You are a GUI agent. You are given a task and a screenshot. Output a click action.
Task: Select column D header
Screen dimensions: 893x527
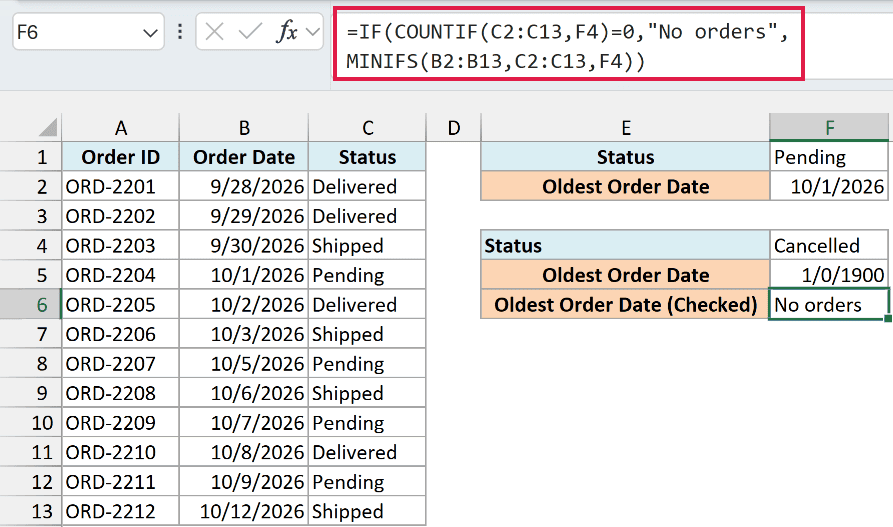pyautogui.click(x=453, y=128)
